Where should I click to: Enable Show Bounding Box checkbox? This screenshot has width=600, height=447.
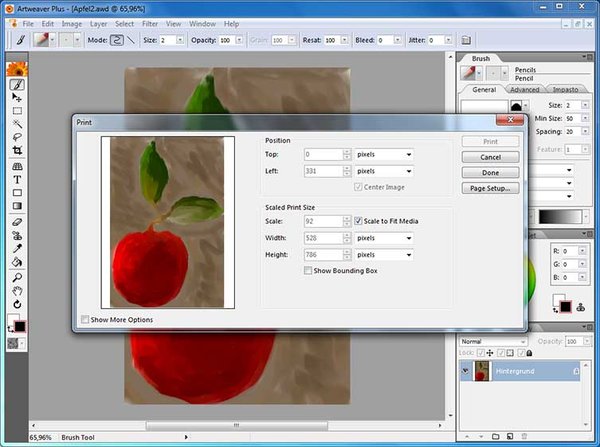pos(308,270)
